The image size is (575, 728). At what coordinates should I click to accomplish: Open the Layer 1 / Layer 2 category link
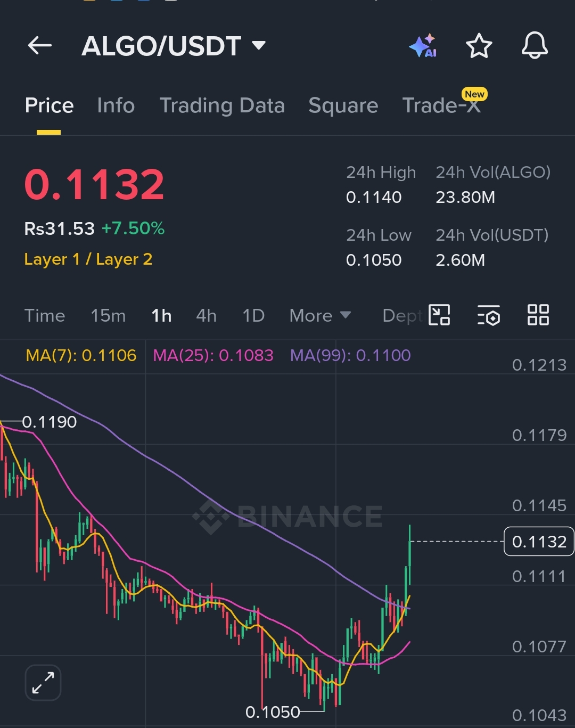click(x=88, y=259)
